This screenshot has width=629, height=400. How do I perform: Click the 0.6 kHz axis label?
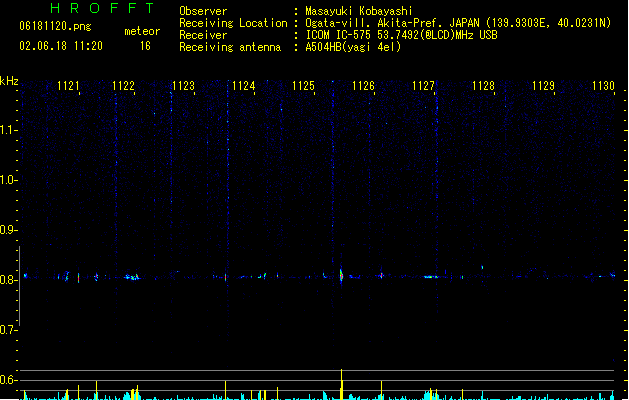[x=8, y=380]
